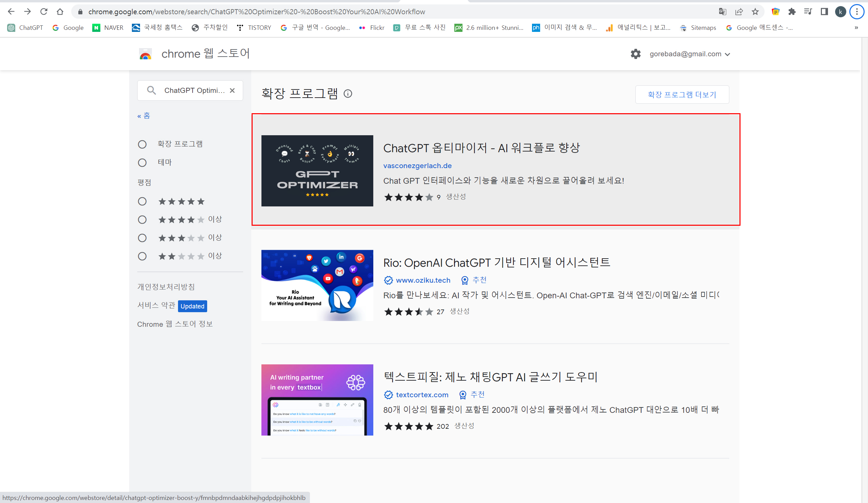Image resolution: width=868 pixels, height=503 pixels.
Task: Reload the current page
Action: [x=44, y=12]
